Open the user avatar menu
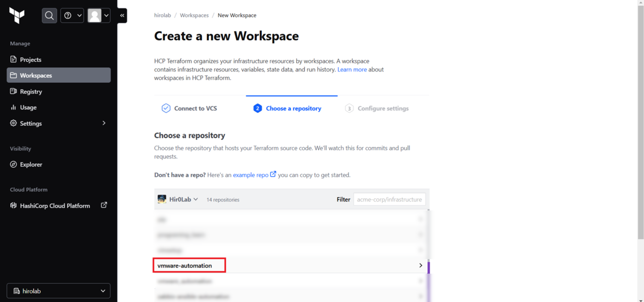The image size is (644, 302). (x=99, y=16)
